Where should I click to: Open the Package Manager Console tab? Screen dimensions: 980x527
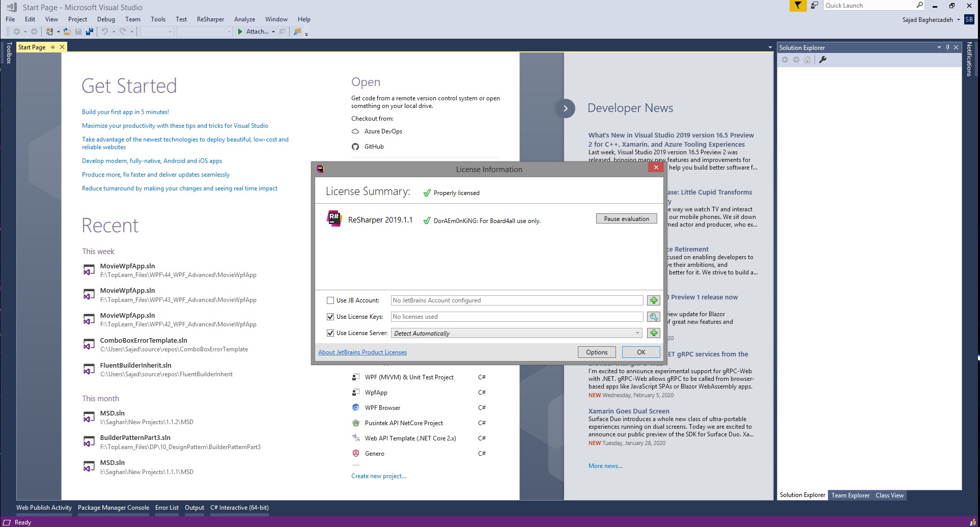(114, 508)
